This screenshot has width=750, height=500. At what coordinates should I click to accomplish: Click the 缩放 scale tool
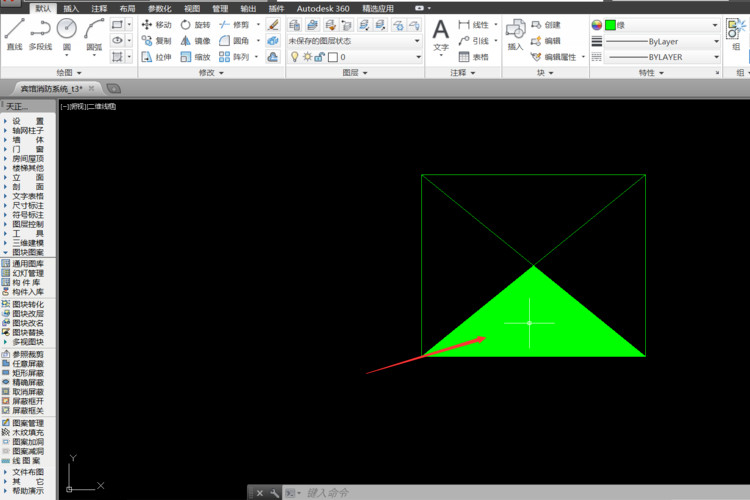coord(196,57)
